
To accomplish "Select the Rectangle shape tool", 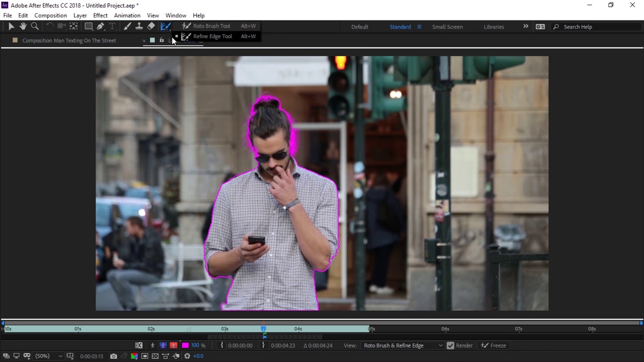I will (89, 26).
